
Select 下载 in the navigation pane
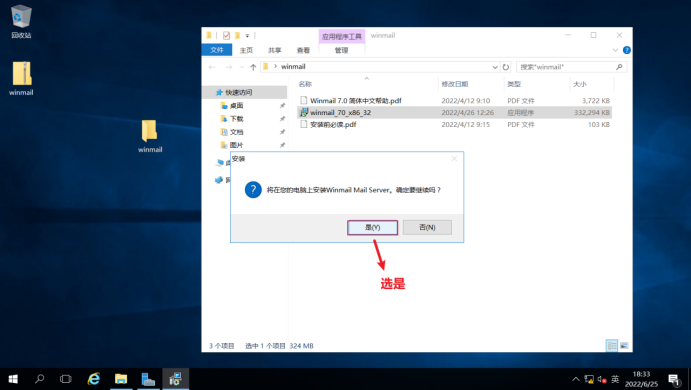(x=236, y=119)
